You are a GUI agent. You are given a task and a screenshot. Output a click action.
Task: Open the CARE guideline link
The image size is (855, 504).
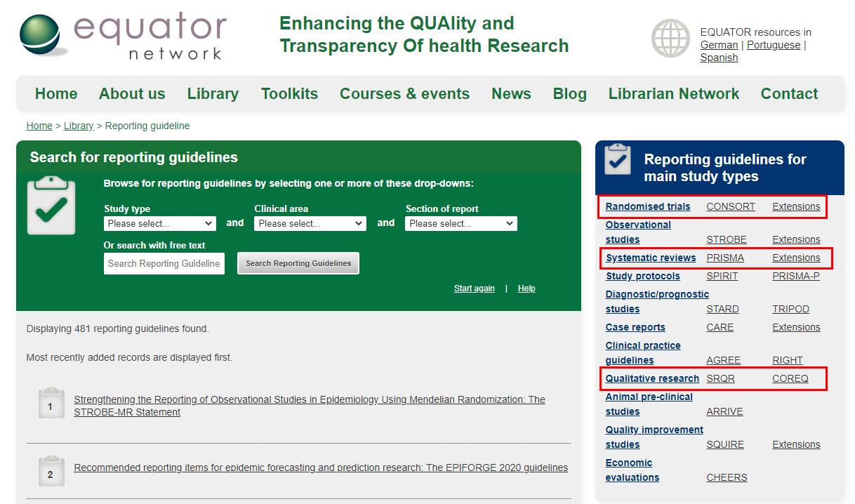pyautogui.click(x=720, y=327)
